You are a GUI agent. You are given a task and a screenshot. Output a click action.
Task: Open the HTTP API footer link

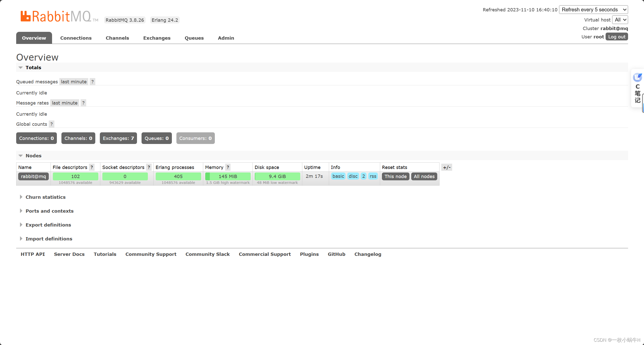(x=33, y=254)
